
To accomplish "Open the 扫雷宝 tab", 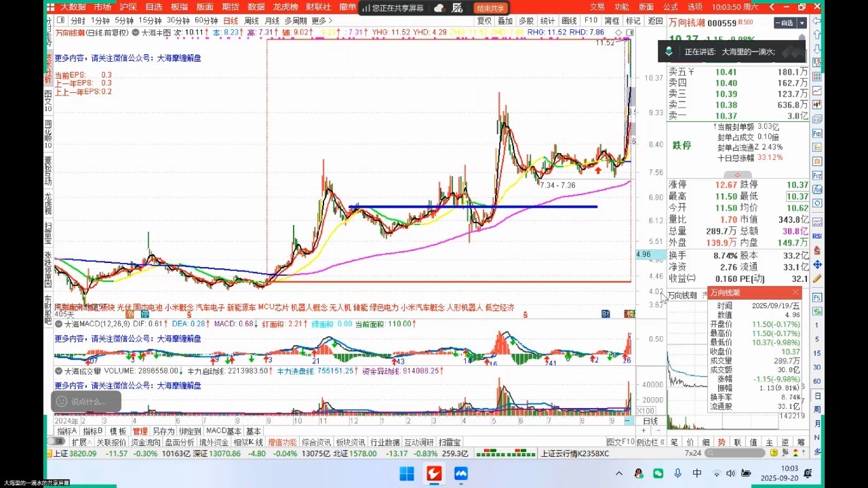I will pyautogui.click(x=450, y=442).
